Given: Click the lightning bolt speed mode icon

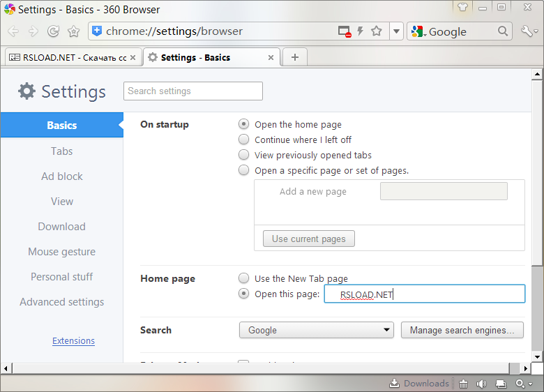Looking at the screenshot, I should click(x=361, y=31).
